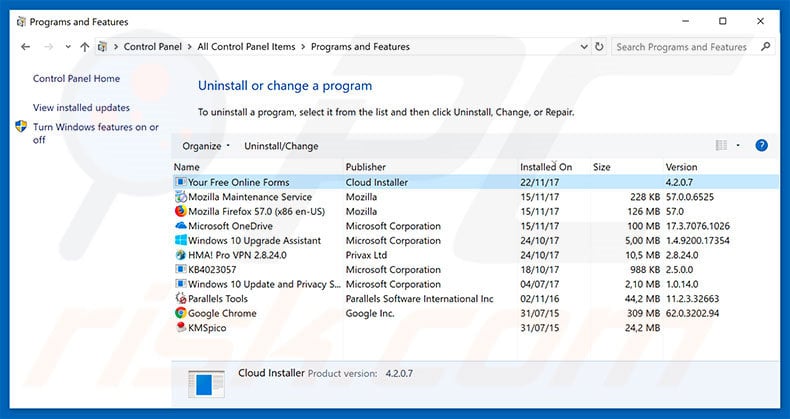Select the Mozilla Maintenance Service icon

[x=180, y=196]
